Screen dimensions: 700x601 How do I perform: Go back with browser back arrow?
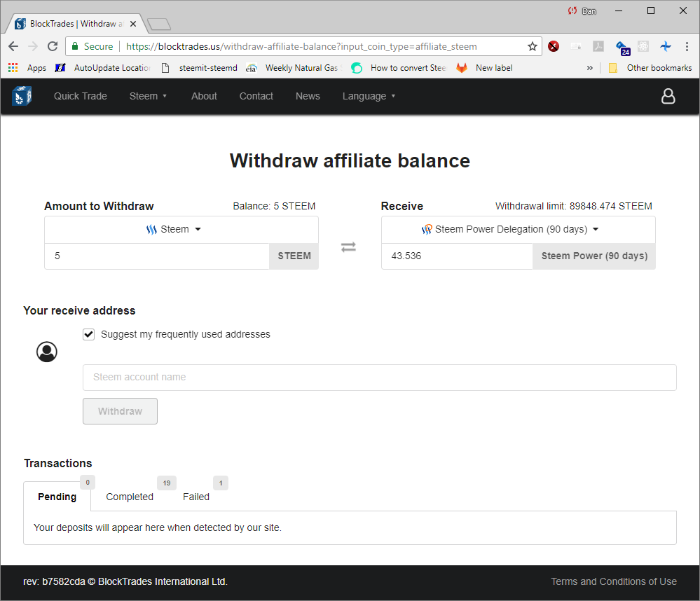[13, 46]
